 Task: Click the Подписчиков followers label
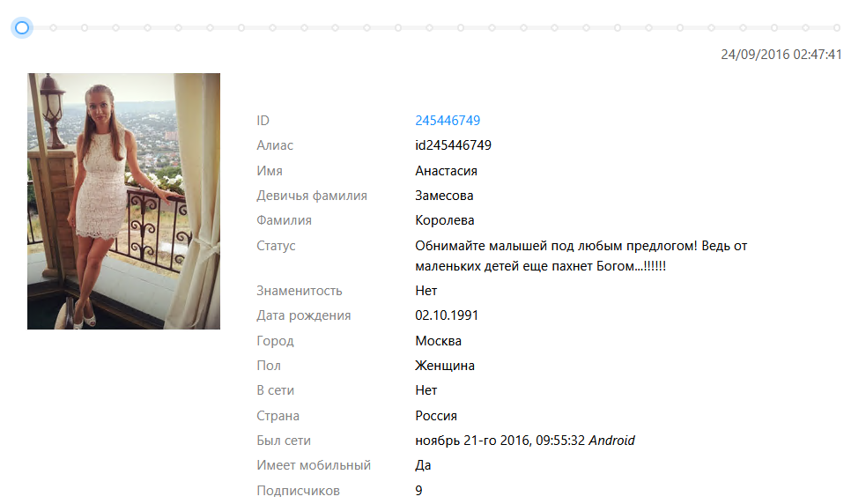click(x=298, y=491)
